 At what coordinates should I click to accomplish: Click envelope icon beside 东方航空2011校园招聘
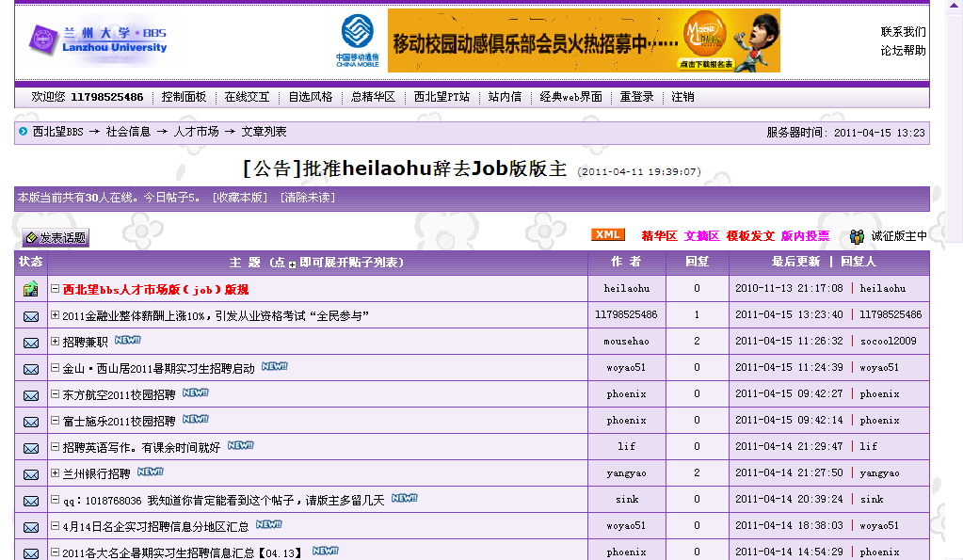click(31, 395)
